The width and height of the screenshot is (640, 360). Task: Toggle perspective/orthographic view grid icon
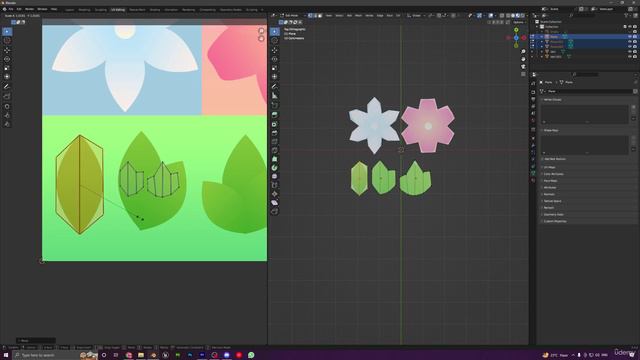pos(523,74)
